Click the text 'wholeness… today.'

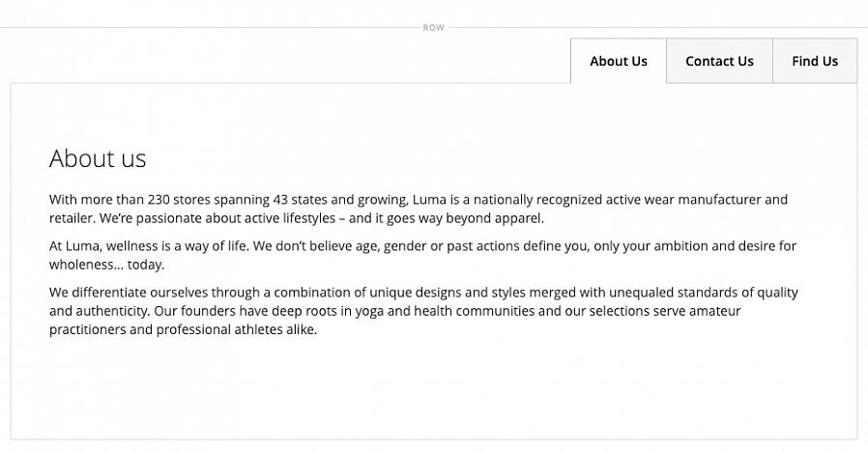(106, 265)
